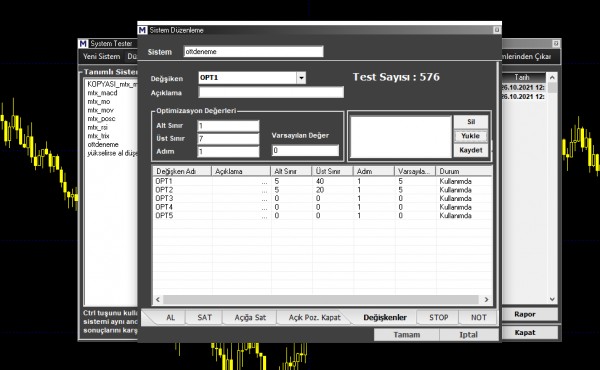Click the Durum column header
This screenshot has width=600, height=370.
pos(464,171)
